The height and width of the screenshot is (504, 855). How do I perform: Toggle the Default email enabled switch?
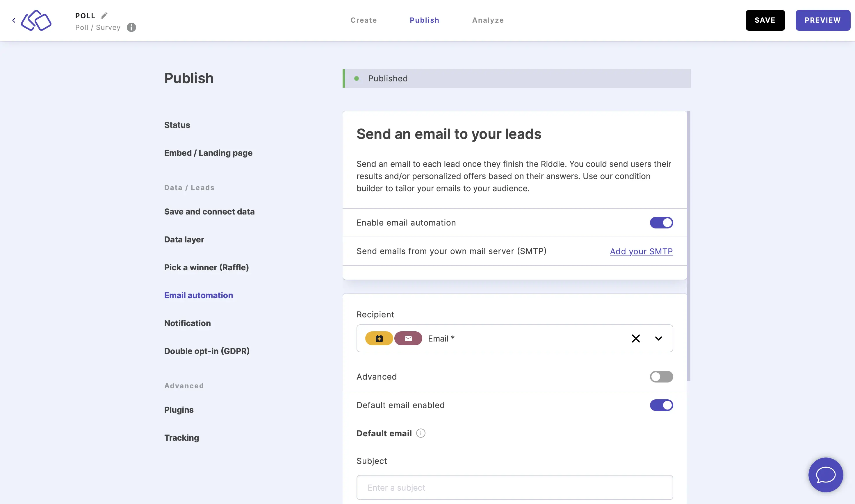click(x=661, y=405)
